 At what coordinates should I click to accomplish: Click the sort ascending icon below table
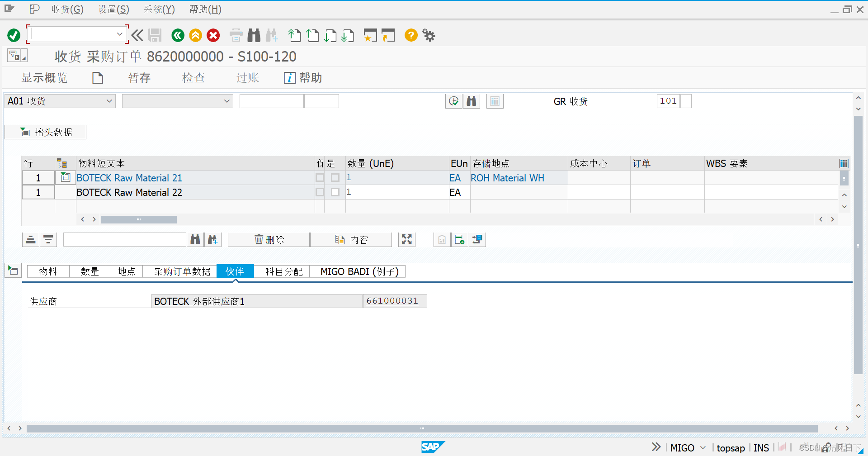[x=31, y=239]
